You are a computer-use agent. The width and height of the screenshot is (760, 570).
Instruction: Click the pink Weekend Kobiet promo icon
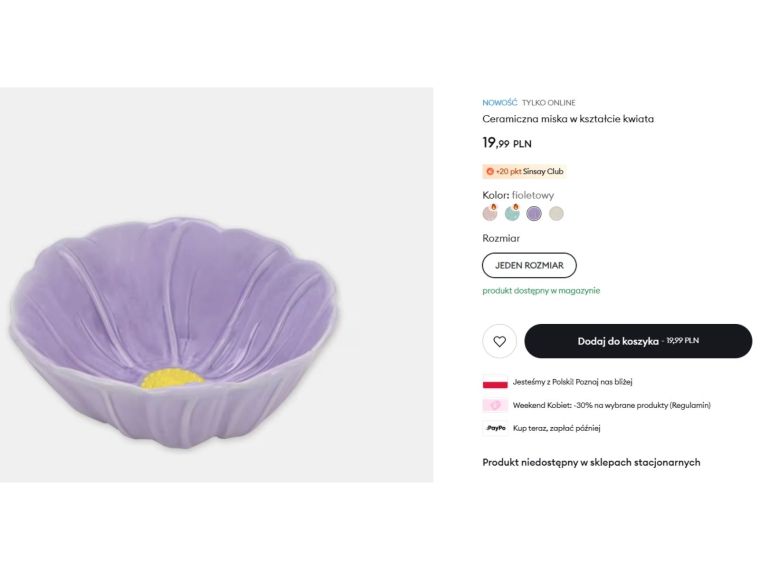coord(495,405)
